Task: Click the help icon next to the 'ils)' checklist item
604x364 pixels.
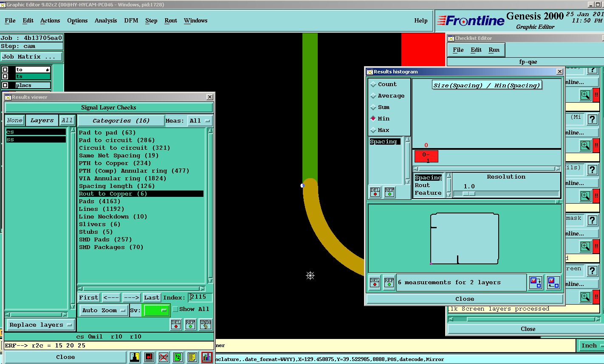Action: pos(593,169)
